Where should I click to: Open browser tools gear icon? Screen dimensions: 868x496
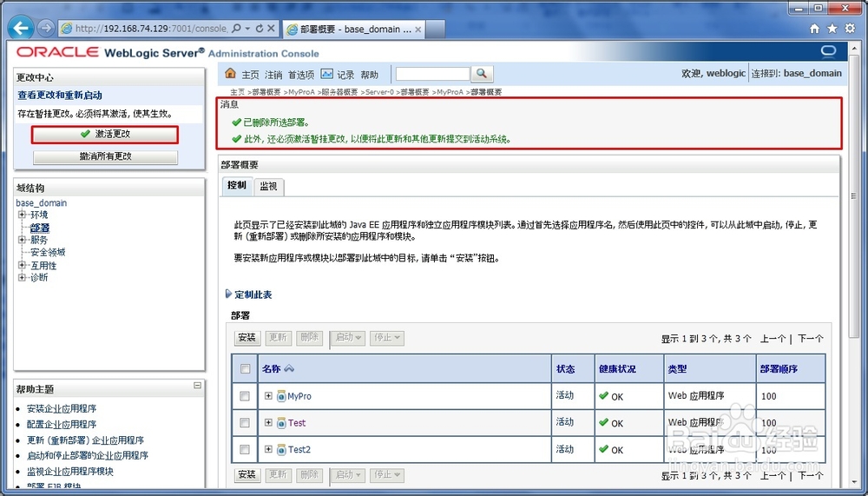pos(850,29)
